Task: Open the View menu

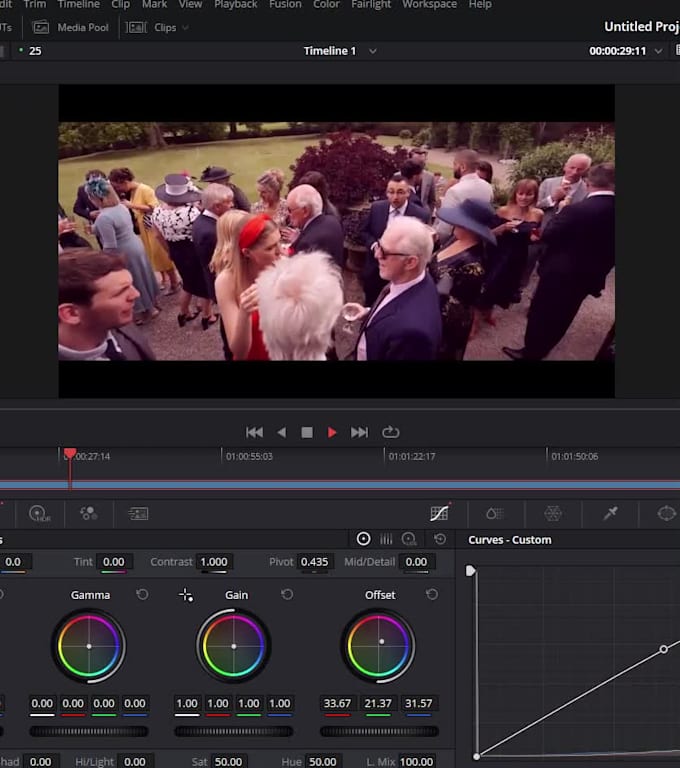Action: point(190,4)
